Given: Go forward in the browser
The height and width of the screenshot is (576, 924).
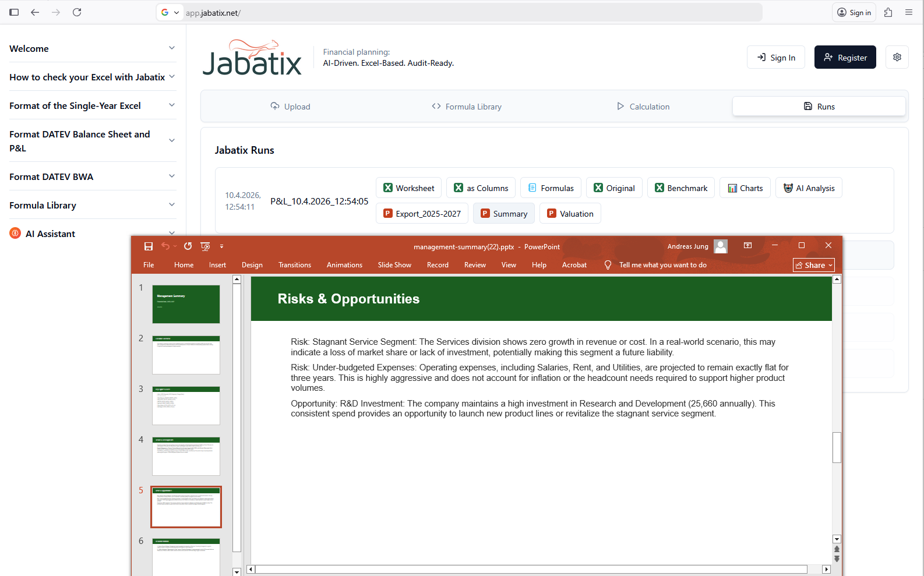Looking at the screenshot, I should tap(56, 12).
